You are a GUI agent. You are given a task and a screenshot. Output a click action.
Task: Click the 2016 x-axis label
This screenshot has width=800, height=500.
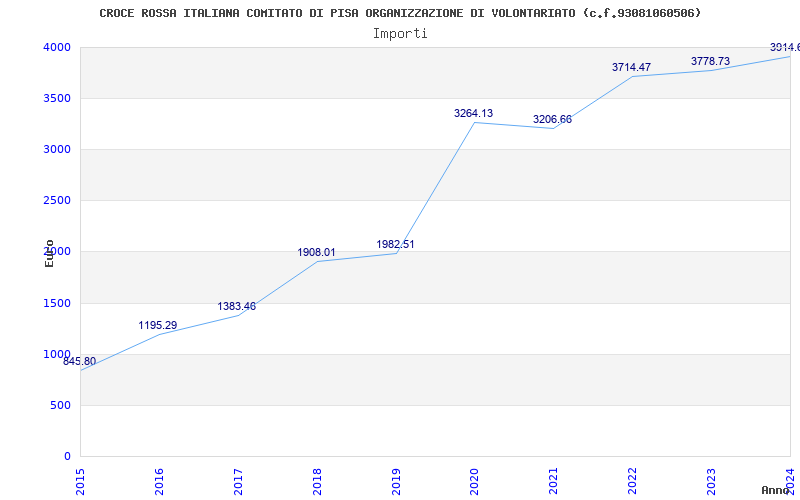160,482
